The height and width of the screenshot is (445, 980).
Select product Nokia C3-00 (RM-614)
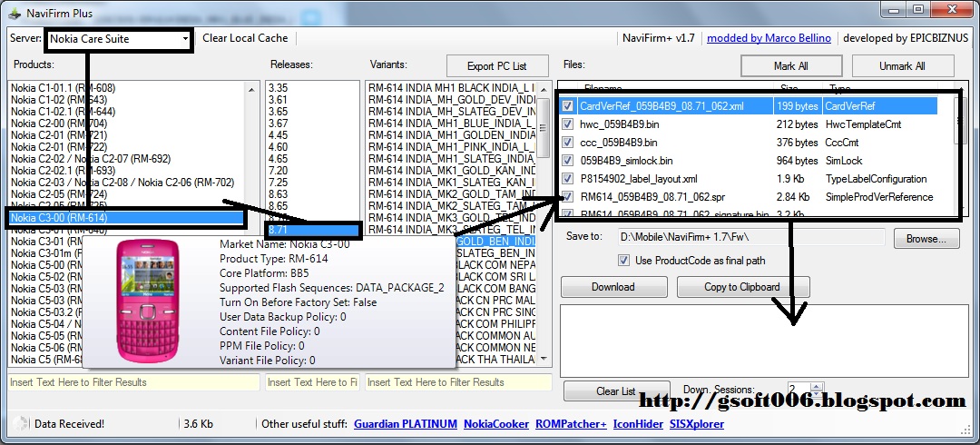pos(128,218)
